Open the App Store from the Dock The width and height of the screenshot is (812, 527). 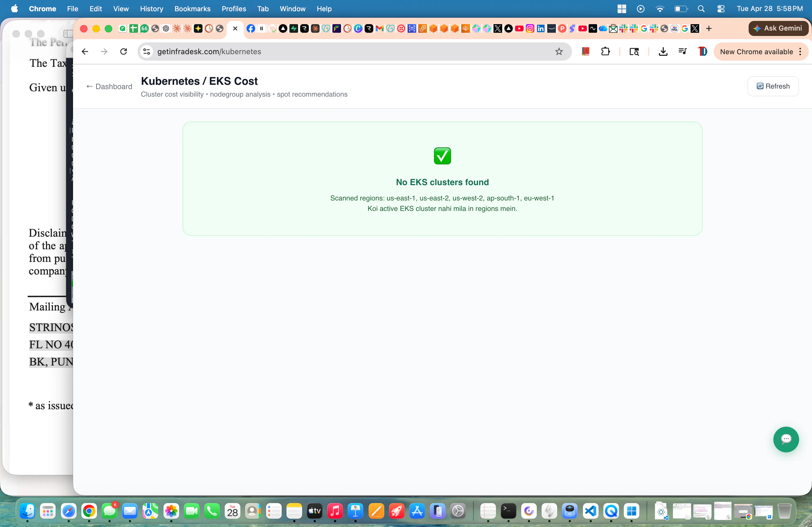417,511
